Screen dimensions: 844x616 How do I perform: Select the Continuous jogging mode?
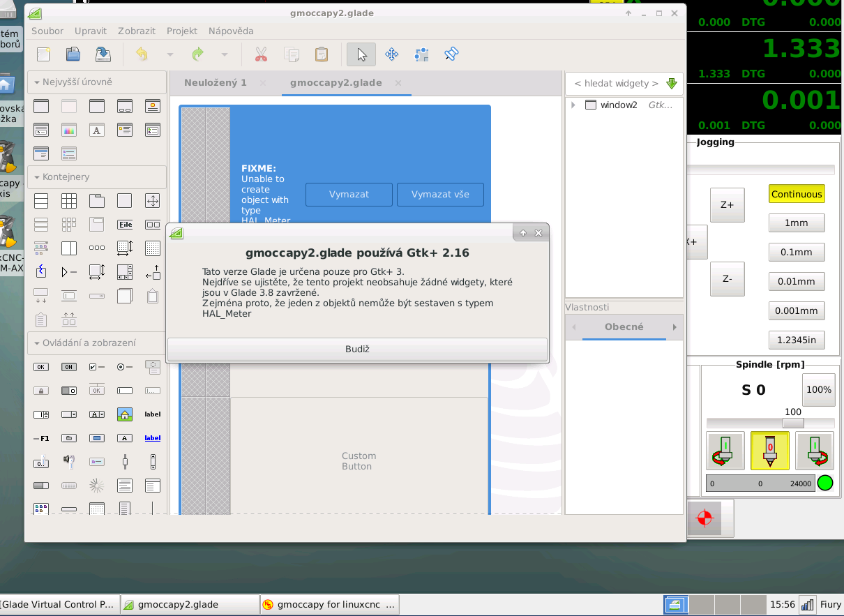(797, 195)
